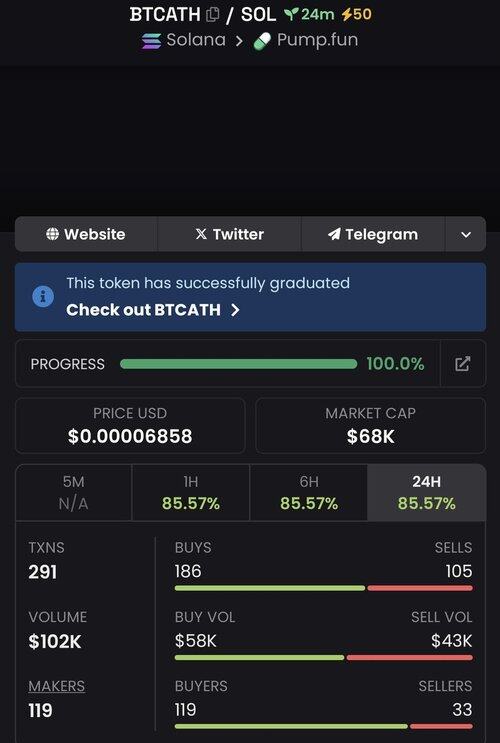
Task: Open the Telegram link button
Action: point(373,234)
